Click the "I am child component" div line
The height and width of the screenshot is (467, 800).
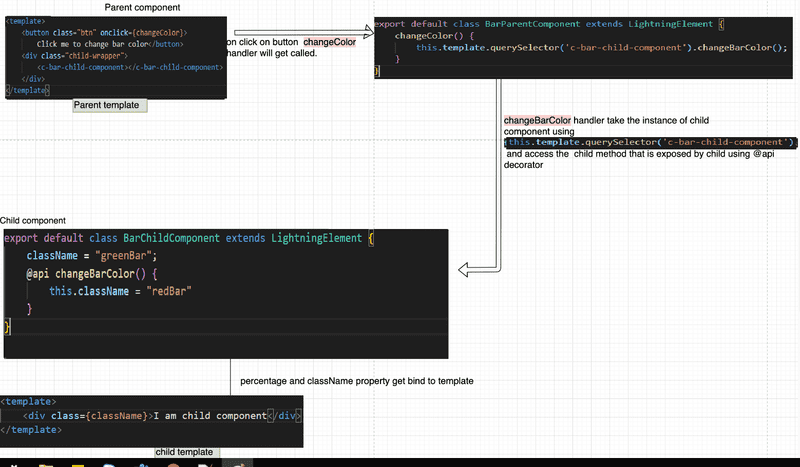click(162, 416)
